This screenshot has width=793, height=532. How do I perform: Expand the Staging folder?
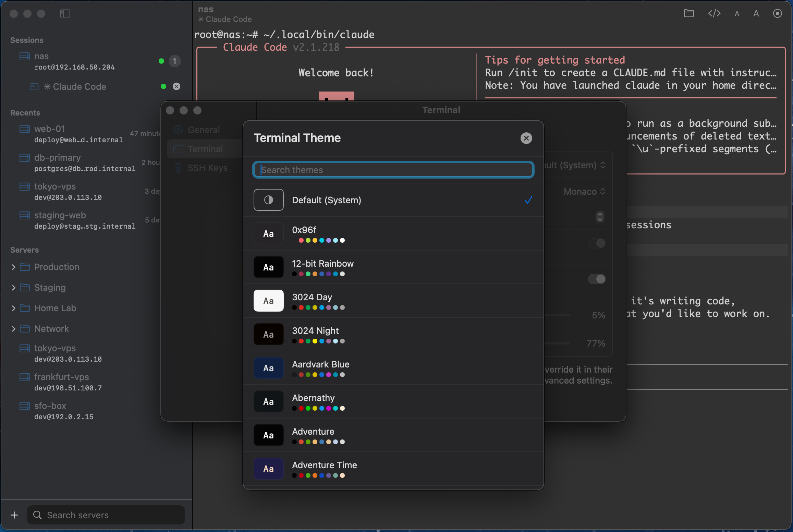pos(14,288)
